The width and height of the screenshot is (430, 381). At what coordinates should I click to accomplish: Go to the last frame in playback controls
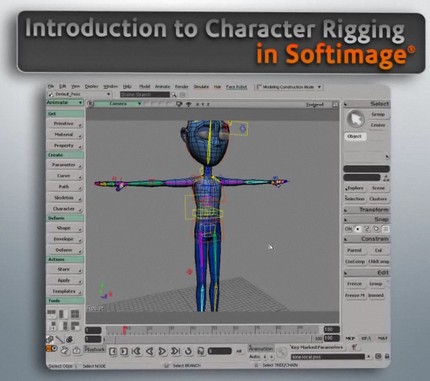(x=175, y=351)
